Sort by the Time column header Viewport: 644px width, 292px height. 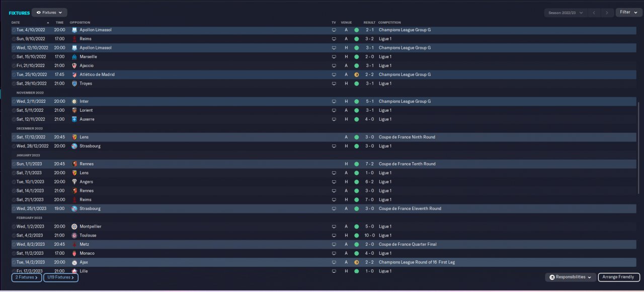(x=59, y=23)
